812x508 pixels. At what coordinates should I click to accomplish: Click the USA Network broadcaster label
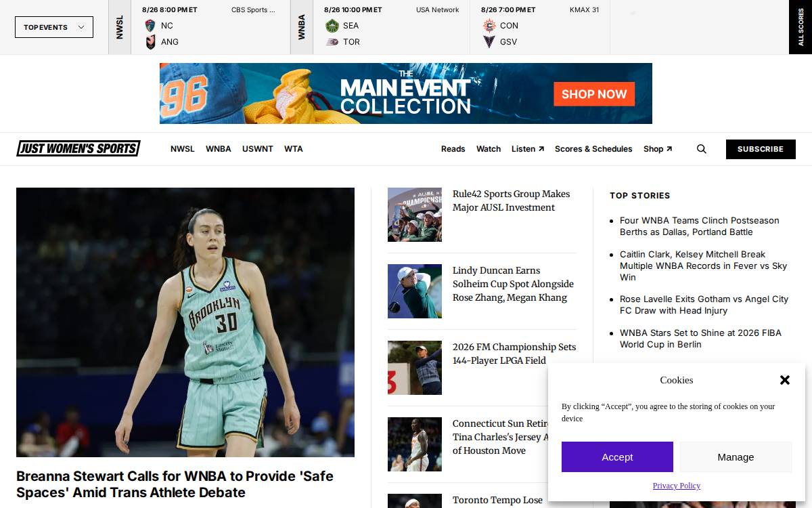coord(437,10)
